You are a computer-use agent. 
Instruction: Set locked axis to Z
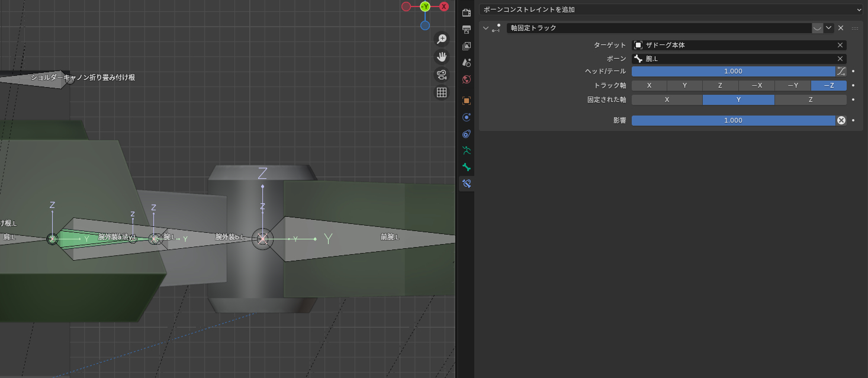coord(810,100)
